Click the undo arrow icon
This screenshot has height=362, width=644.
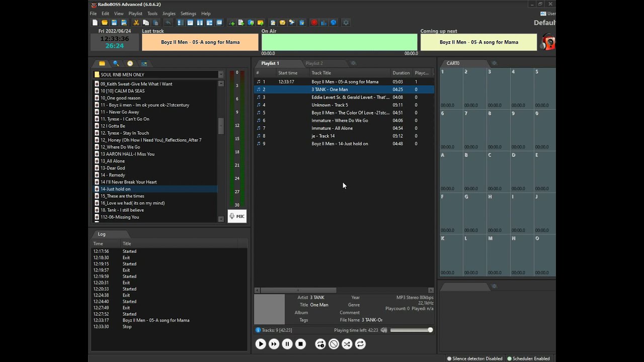pyautogui.click(x=168, y=23)
